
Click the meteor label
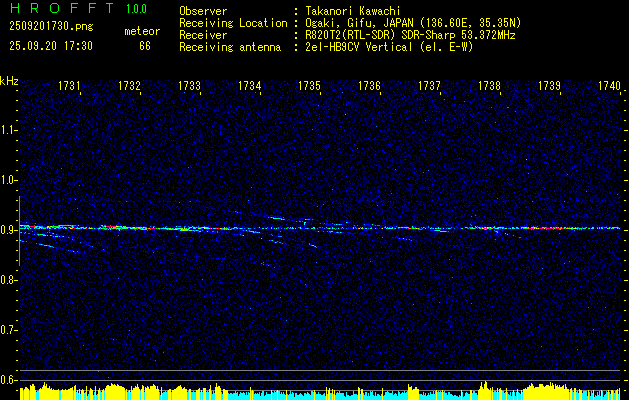[142, 31]
